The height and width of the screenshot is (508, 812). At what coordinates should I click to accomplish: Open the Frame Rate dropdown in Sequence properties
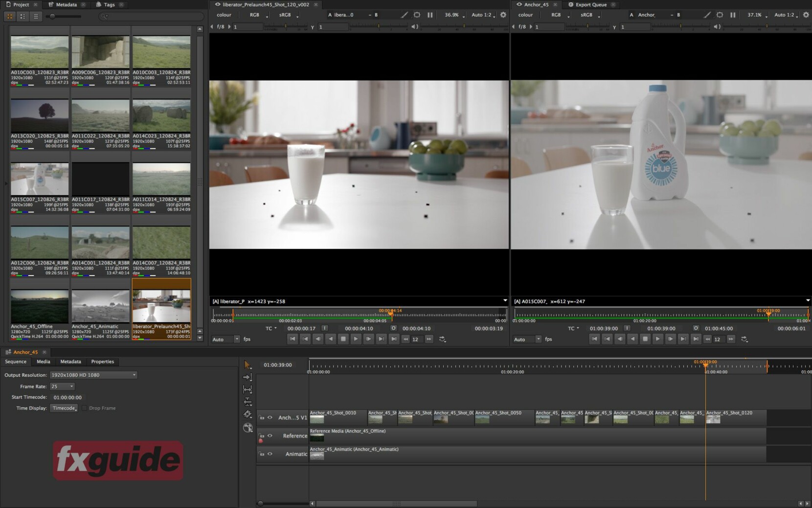coord(62,386)
